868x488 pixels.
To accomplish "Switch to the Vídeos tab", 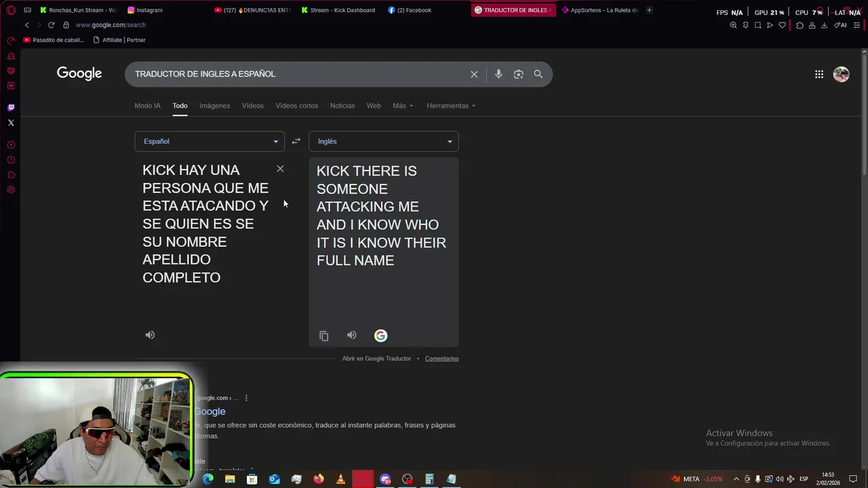I will (252, 106).
